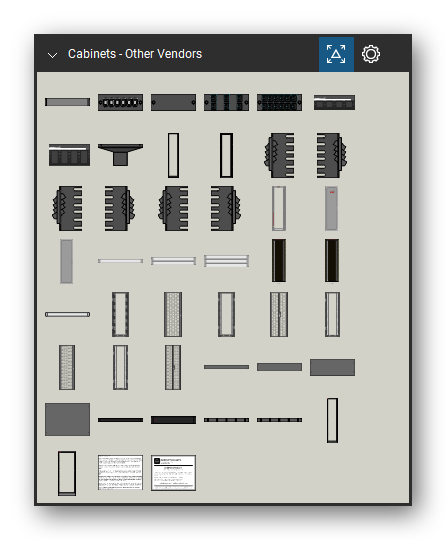Select the document thumbnail with logo header
The height and width of the screenshot is (540, 446).
[173, 473]
